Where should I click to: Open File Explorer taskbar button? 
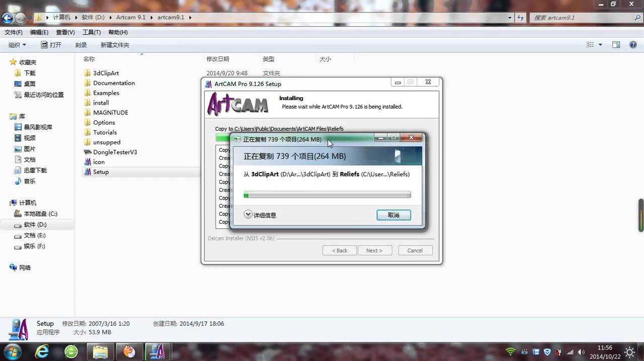[100, 351]
